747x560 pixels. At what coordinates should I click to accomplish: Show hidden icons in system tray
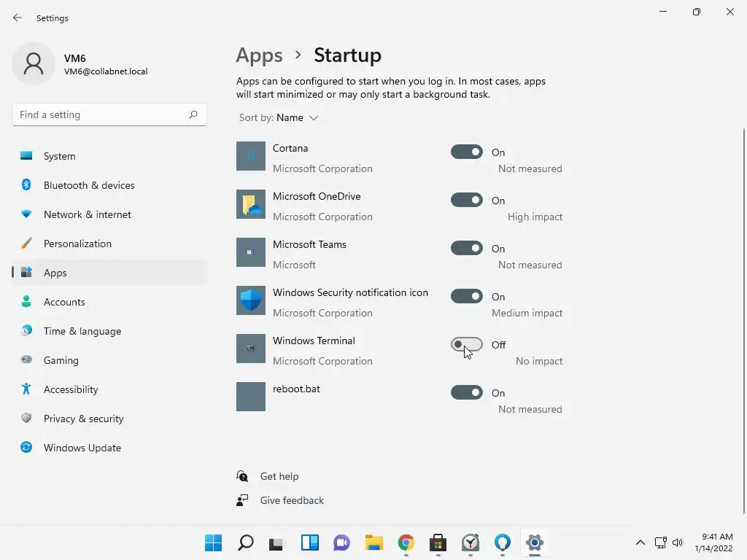coord(640,542)
